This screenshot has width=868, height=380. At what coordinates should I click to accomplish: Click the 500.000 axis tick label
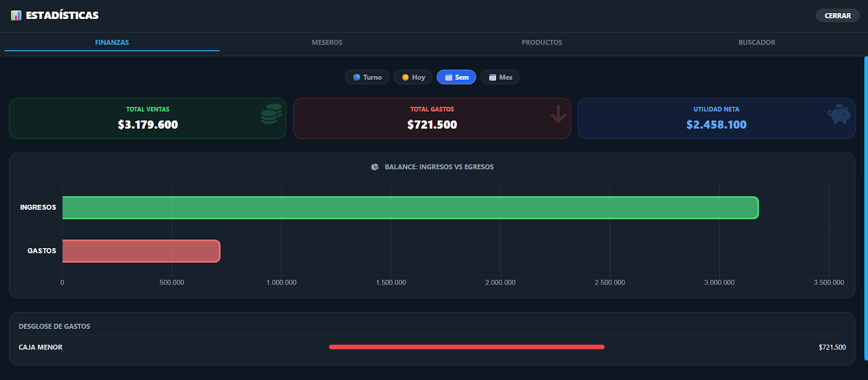coord(172,282)
